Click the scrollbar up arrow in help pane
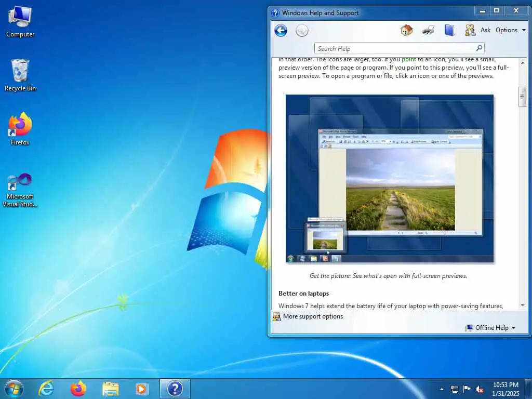 click(523, 63)
